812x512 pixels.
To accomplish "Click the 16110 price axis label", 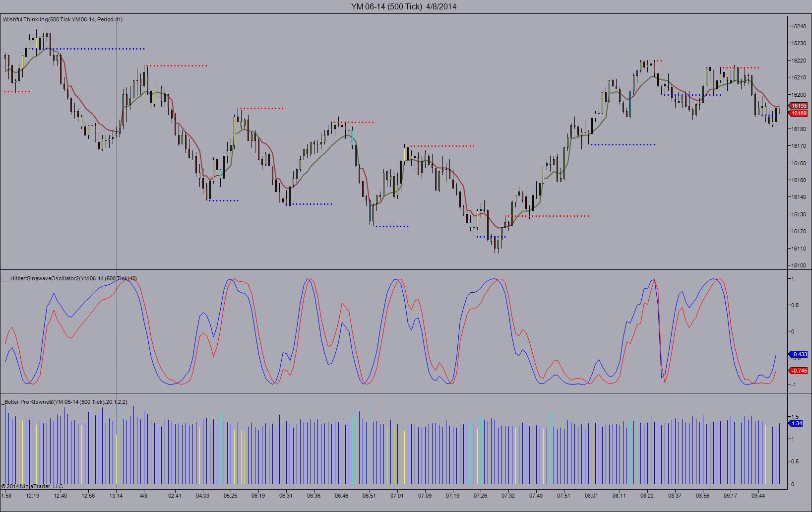I will (799, 249).
